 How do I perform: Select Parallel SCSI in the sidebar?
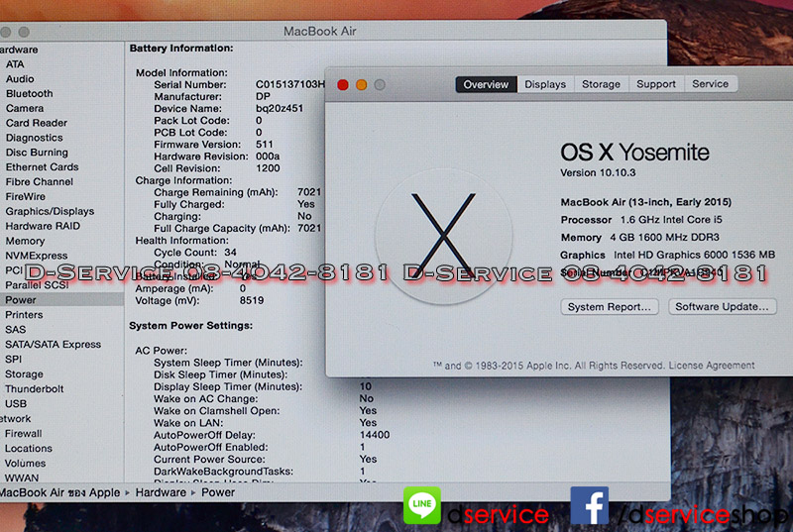click(x=37, y=285)
